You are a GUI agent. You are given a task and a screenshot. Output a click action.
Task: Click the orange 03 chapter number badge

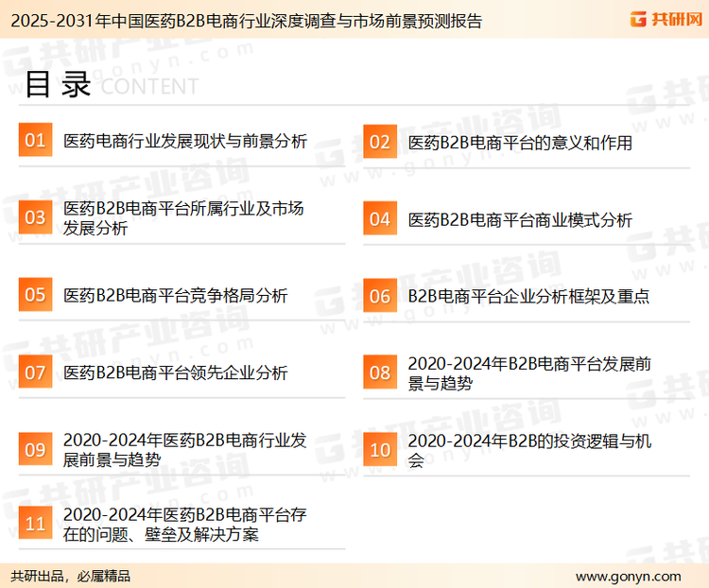[x=35, y=217]
